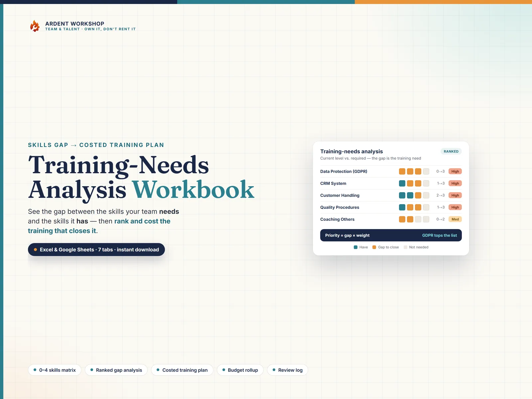
Task: Click the High badge in CRM System row
Action: tap(455, 184)
